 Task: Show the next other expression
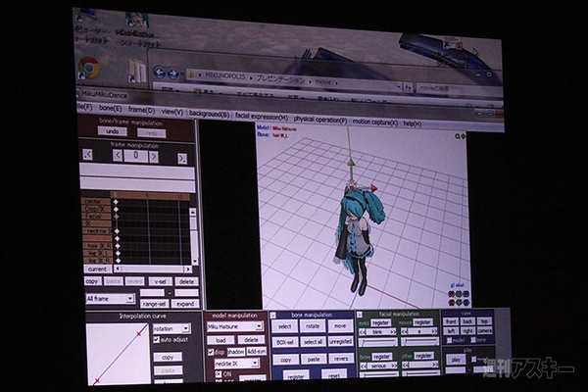(435, 365)
